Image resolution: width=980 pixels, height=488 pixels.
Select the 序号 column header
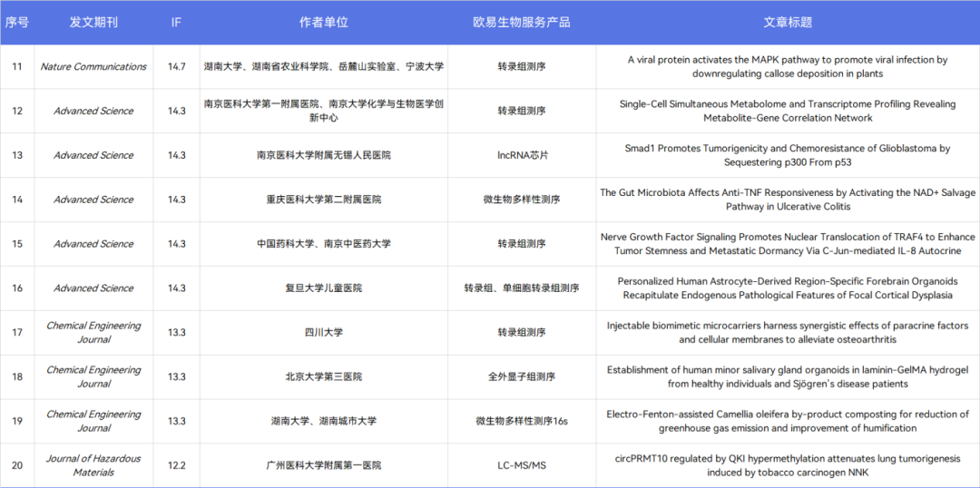click(x=17, y=23)
